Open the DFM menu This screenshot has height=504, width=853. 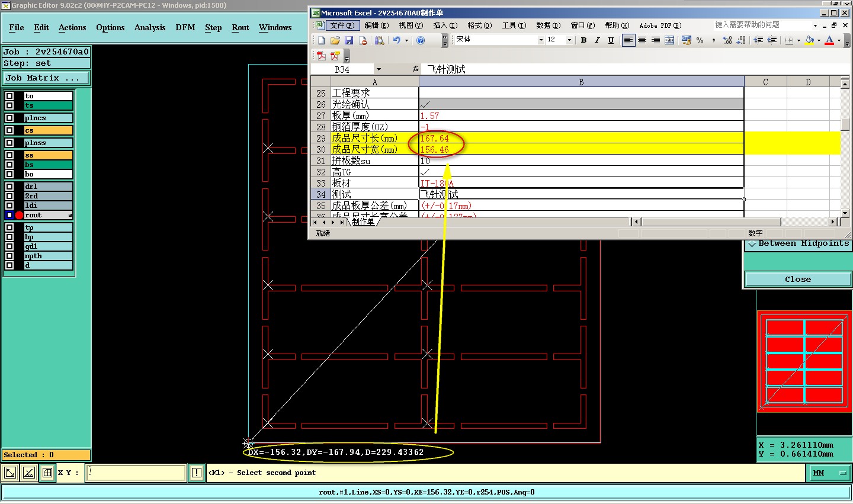coord(185,27)
